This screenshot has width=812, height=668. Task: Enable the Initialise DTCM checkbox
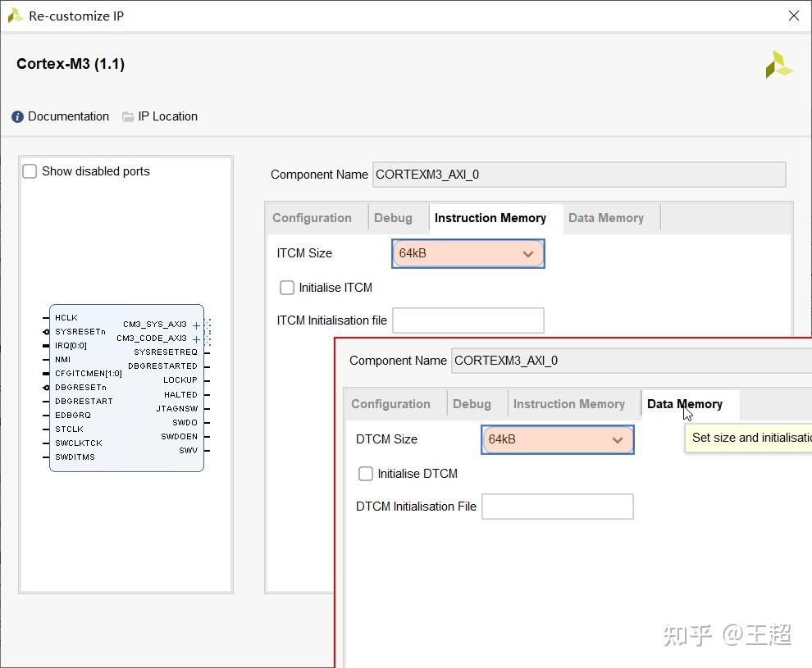(365, 474)
